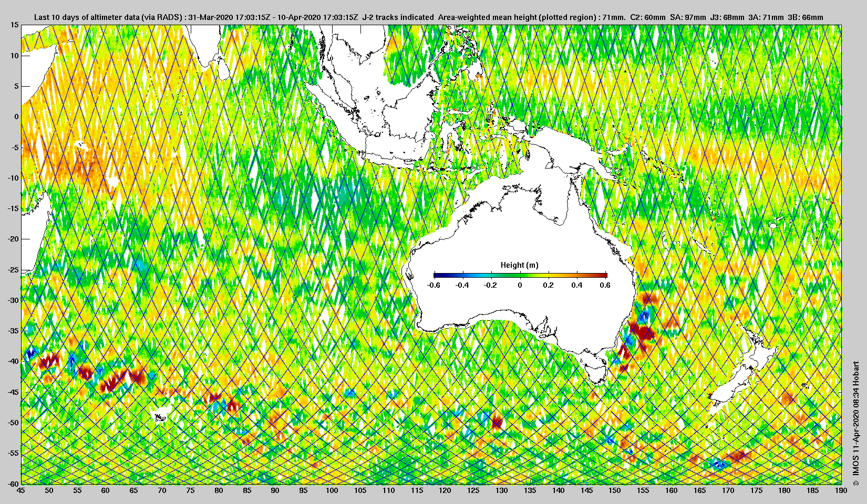Click the colorbar tick label '0.6'
Image resolution: width=867 pixels, height=504 pixels.
[x=605, y=285]
